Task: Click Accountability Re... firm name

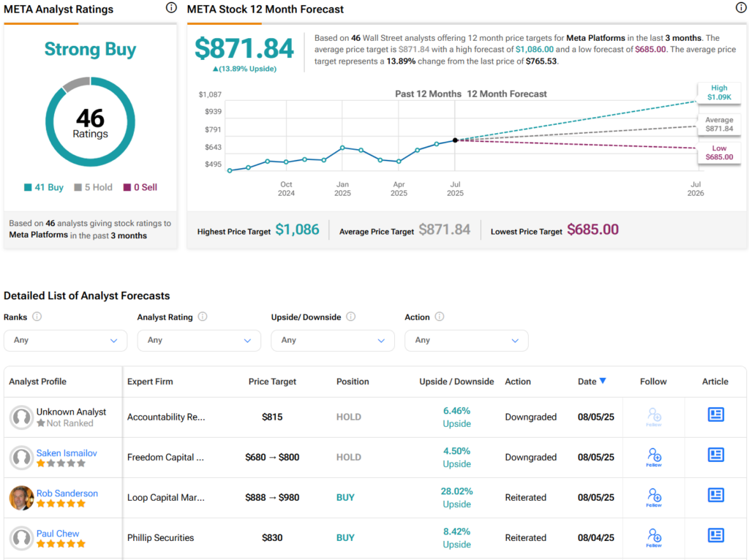Action: 166,417
